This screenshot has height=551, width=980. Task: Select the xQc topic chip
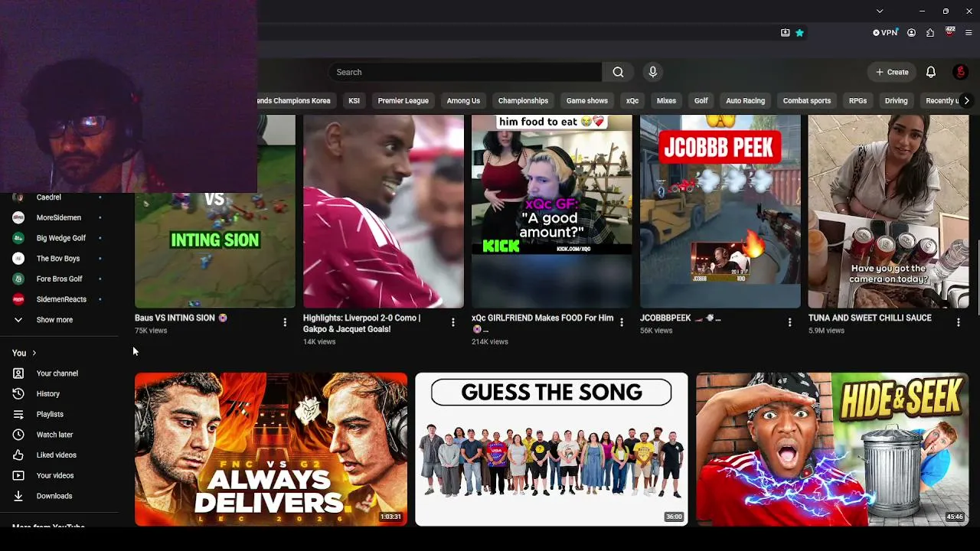tap(632, 100)
